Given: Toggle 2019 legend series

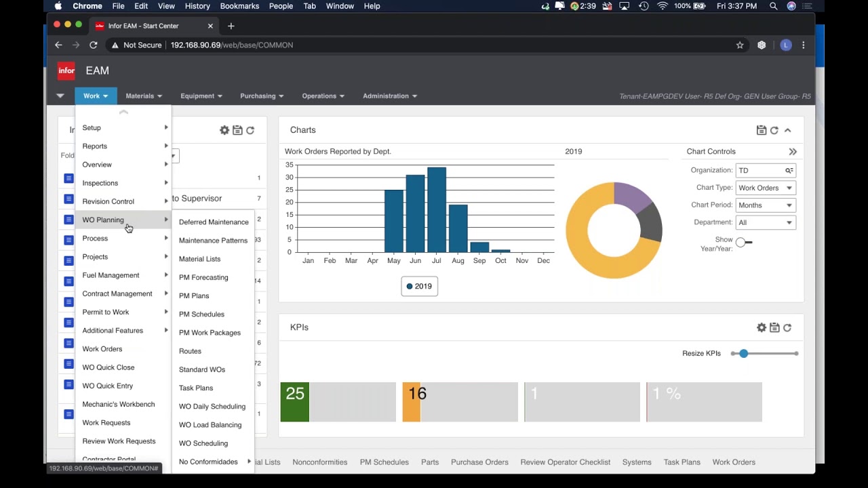Looking at the screenshot, I should pyautogui.click(x=419, y=287).
